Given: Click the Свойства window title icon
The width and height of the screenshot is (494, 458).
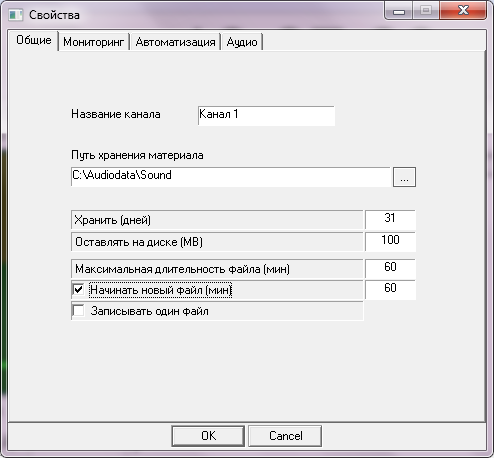Looking at the screenshot, I should click(x=15, y=15).
